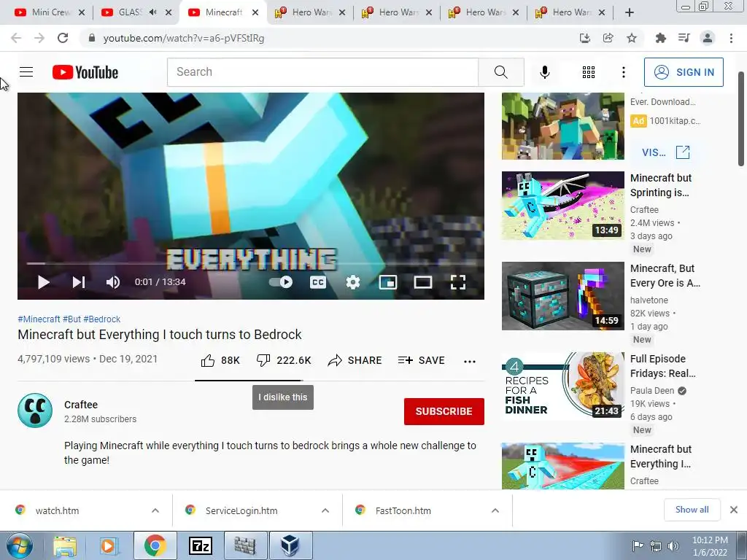This screenshot has height=560, width=747.
Task: Switch to theater mode
Action: [x=422, y=282]
